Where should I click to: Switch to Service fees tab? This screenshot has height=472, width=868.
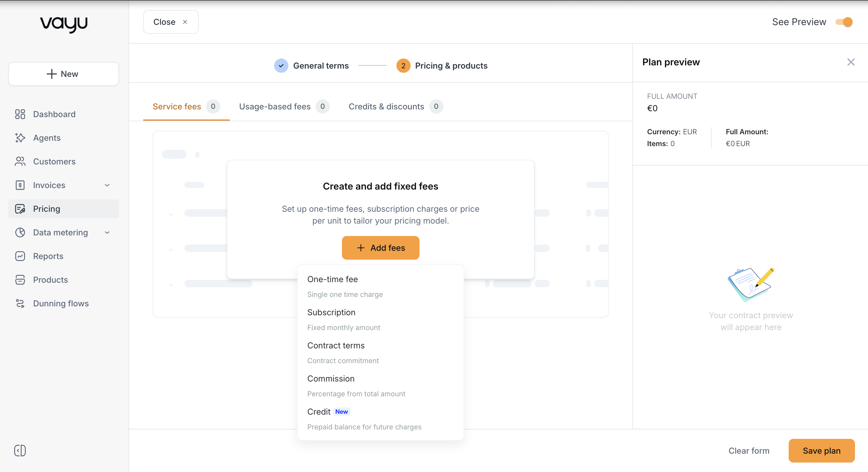(186, 106)
